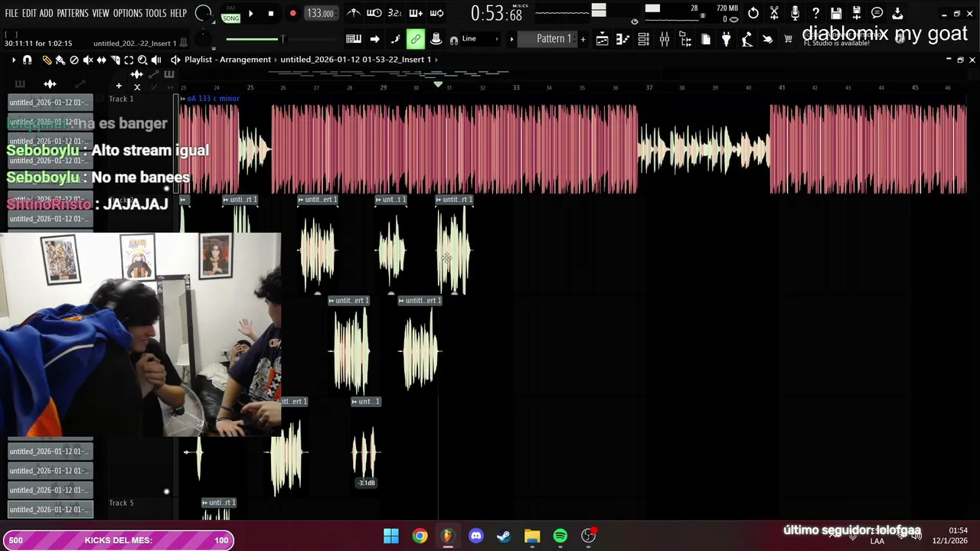Image resolution: width=980 pixels, height=551 pixels.
Task: Open the Browser view icon
Action: (685, 39)
